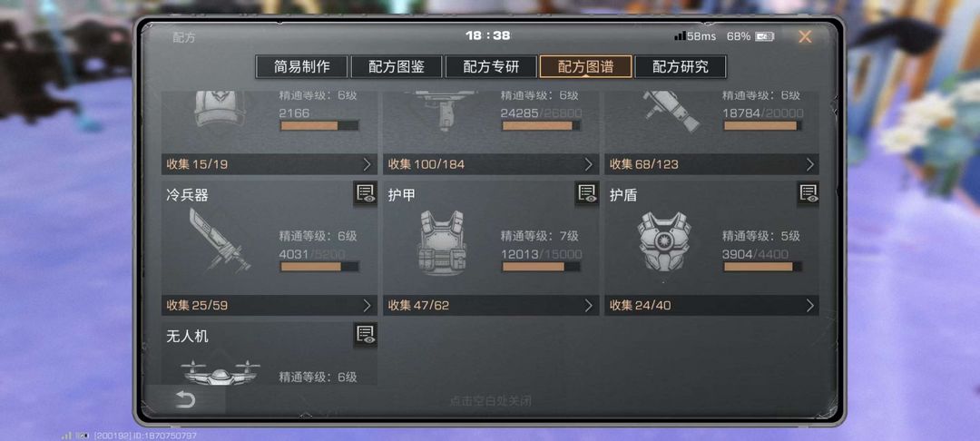Expand the 收集 25/59 row
Screen dimensions: 980x441
pos(269,306)
